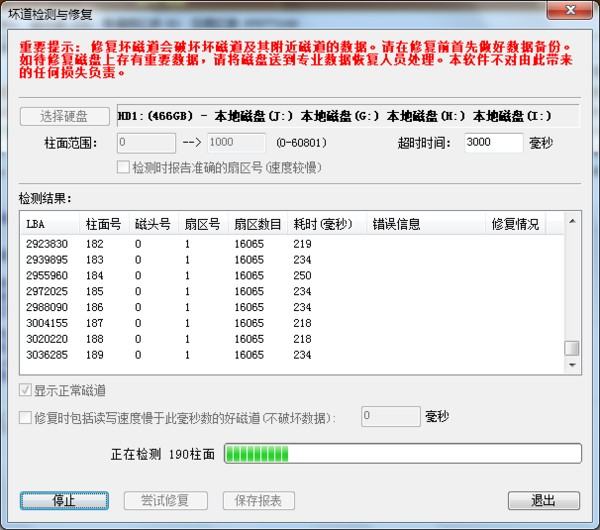
Task: Click the 错误信息 column header
Action: (x=426, y=224)
